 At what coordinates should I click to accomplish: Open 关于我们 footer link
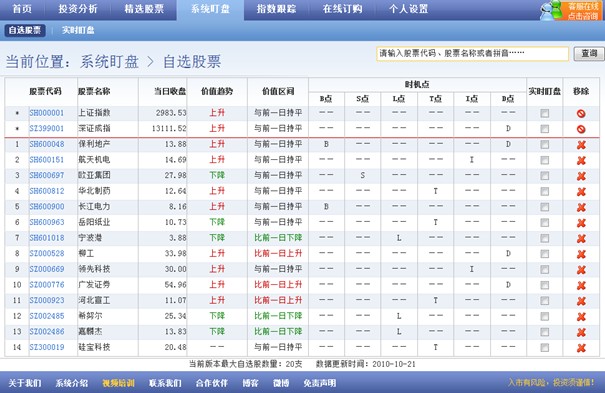(x=25, y=383)
